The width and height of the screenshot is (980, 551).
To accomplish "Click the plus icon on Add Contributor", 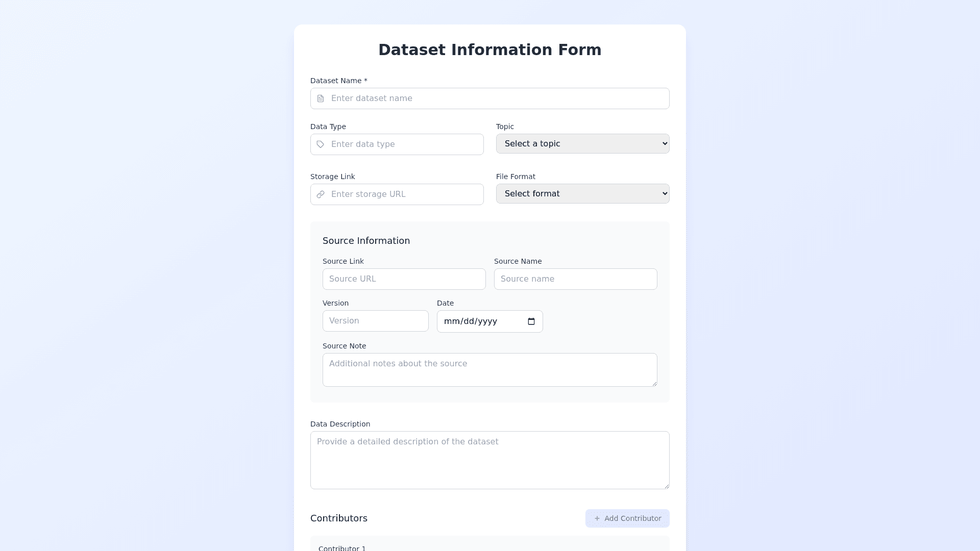I will (x=597, y=518).
